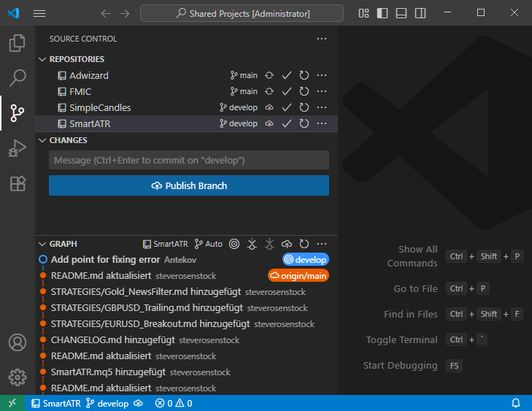Refresh the Graph view
Screen dimensions: 532x411
[x=304, y=244]
